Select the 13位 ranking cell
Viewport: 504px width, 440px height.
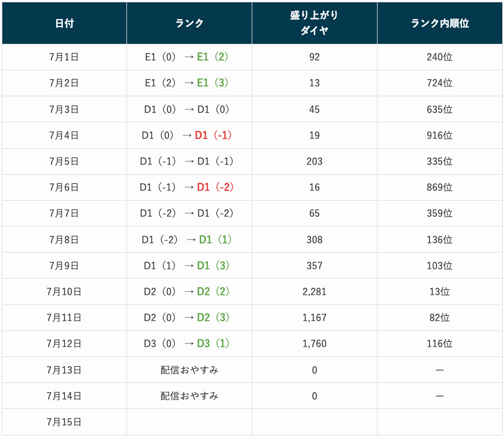(x=439, y=292)
